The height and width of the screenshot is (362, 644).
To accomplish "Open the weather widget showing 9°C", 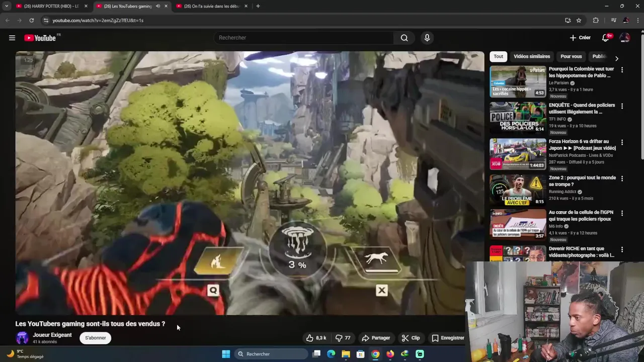I will (25, 354).
